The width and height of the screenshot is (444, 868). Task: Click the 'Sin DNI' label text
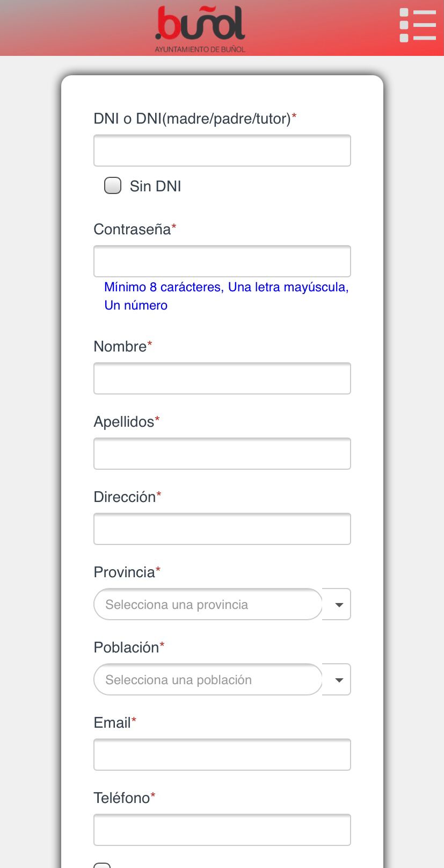155,186
